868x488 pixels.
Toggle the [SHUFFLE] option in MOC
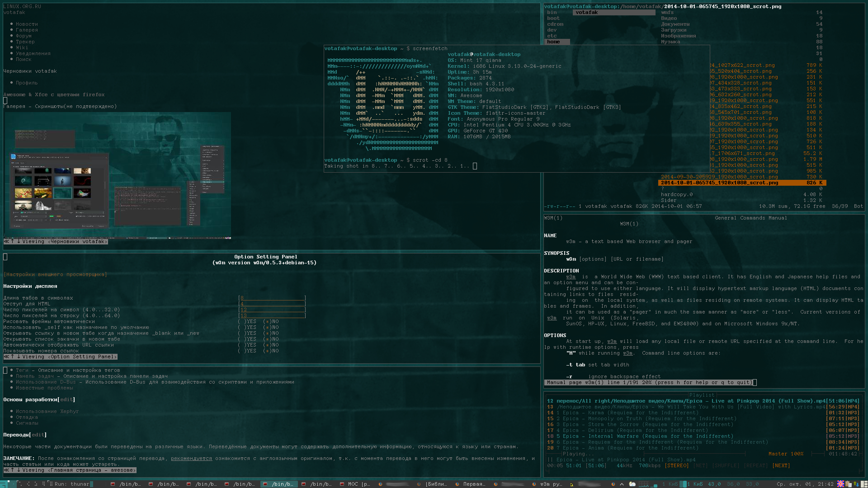[x=726, y=466]
